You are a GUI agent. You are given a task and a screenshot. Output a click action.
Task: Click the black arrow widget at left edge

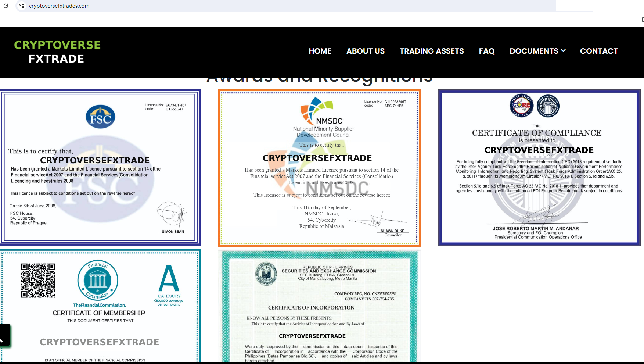(5, 335)
